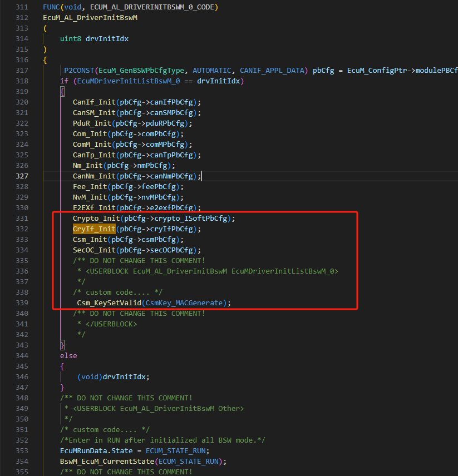Place cursor on Csm_KeySetValid function call
The width and height of the screenshot is (458, 476).
(109, 303)
